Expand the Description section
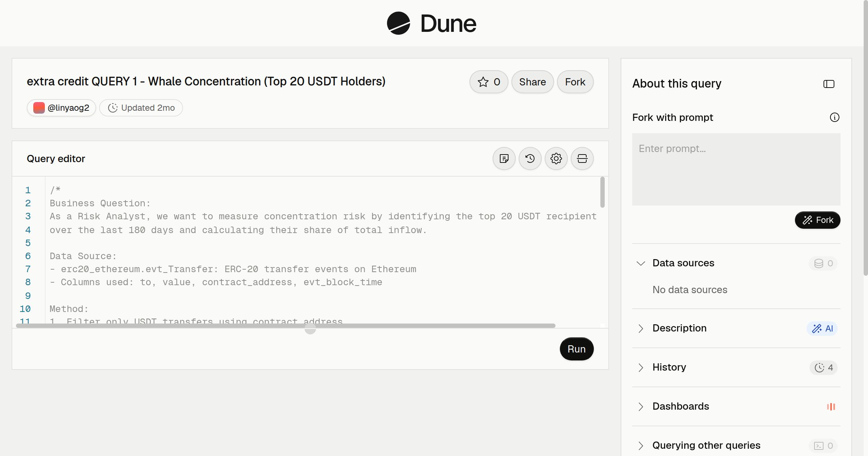The height and width of the screenshot is (456, 868). 641,328
